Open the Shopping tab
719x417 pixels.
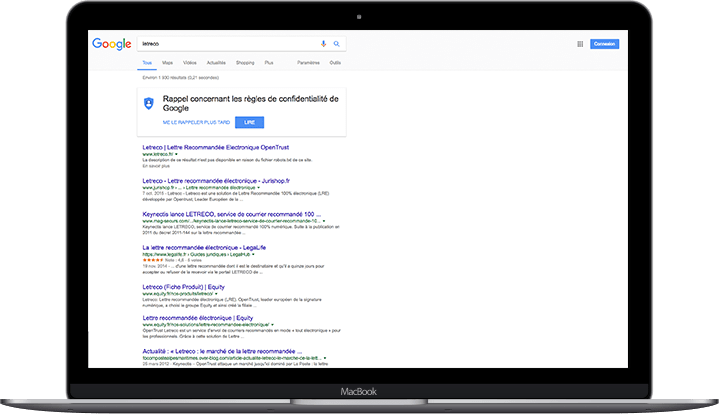pyautogui.click(x=245, y=63)
